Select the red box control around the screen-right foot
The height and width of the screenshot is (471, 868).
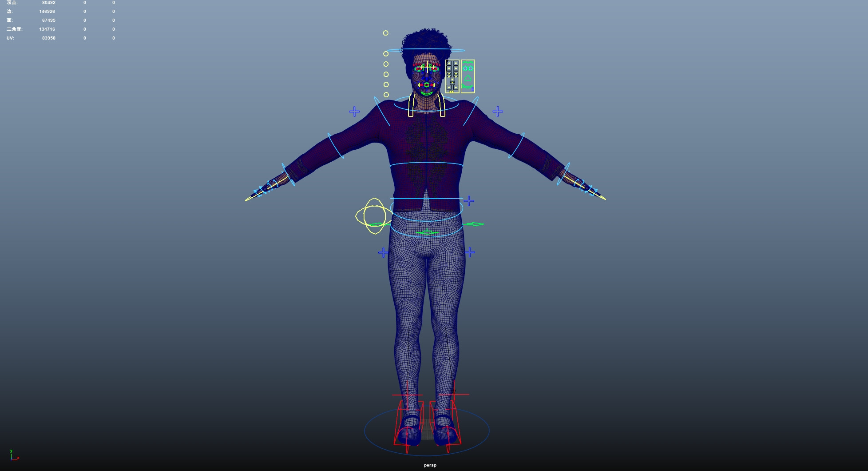446,423
